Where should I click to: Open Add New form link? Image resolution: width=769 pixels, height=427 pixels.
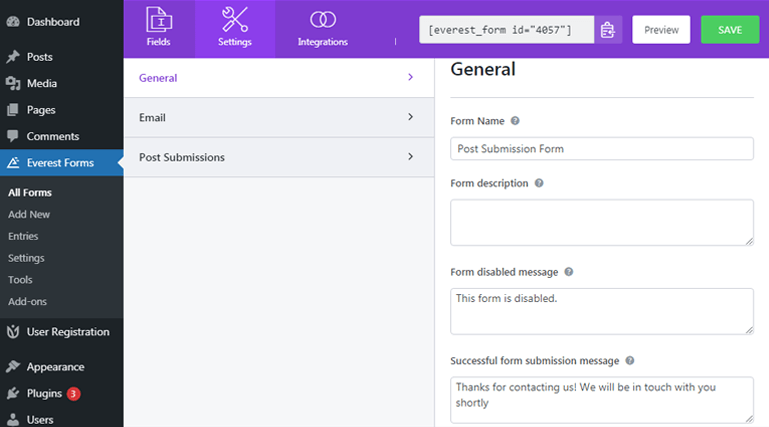tap(29, 214)
